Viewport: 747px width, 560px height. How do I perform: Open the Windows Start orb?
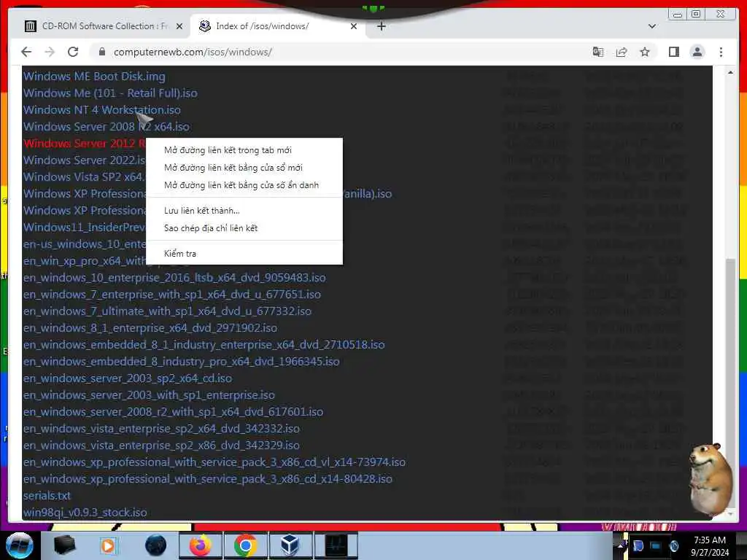[19, 545]
